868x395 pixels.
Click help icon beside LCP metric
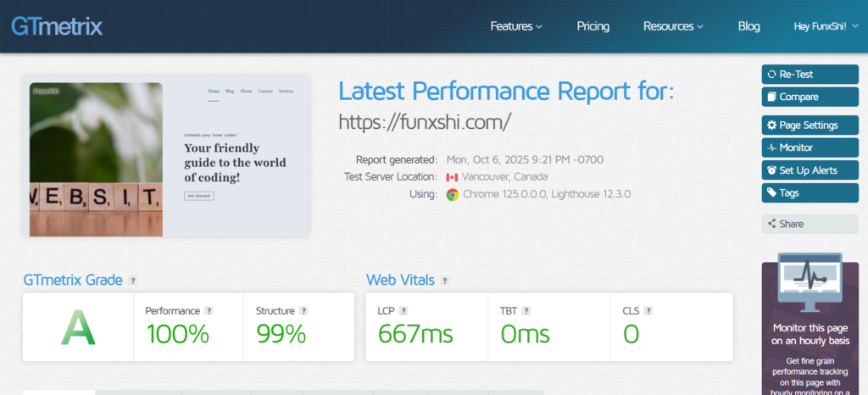(x=403, y=311)
